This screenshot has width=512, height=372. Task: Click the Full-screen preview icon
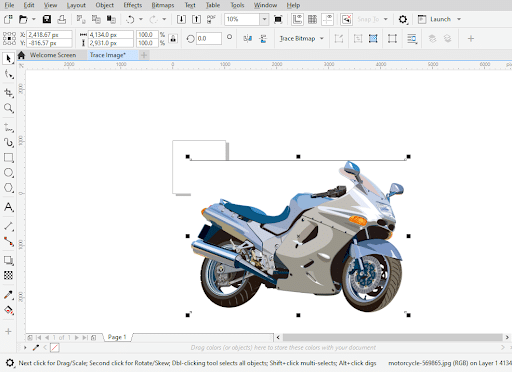coord(278,19)
